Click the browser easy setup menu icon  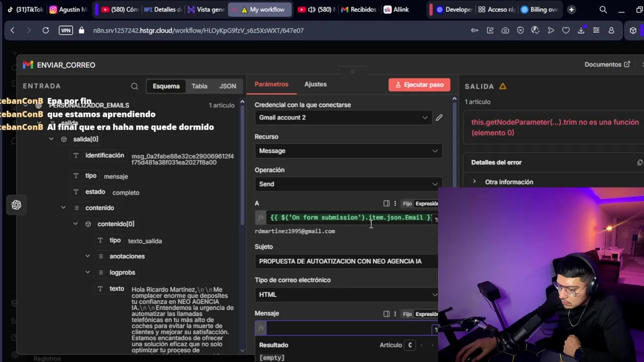pos(596,30)
